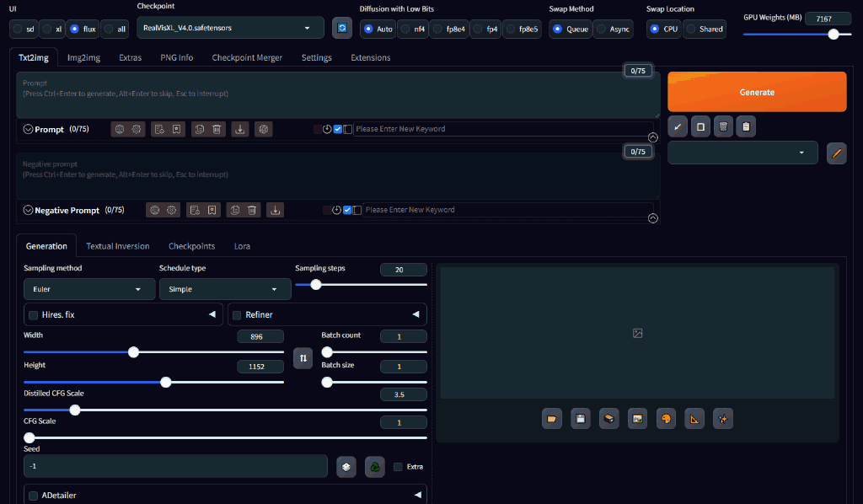Select the xl UI radio option
Screen dimensions: 863x504
tap(51, 29)
